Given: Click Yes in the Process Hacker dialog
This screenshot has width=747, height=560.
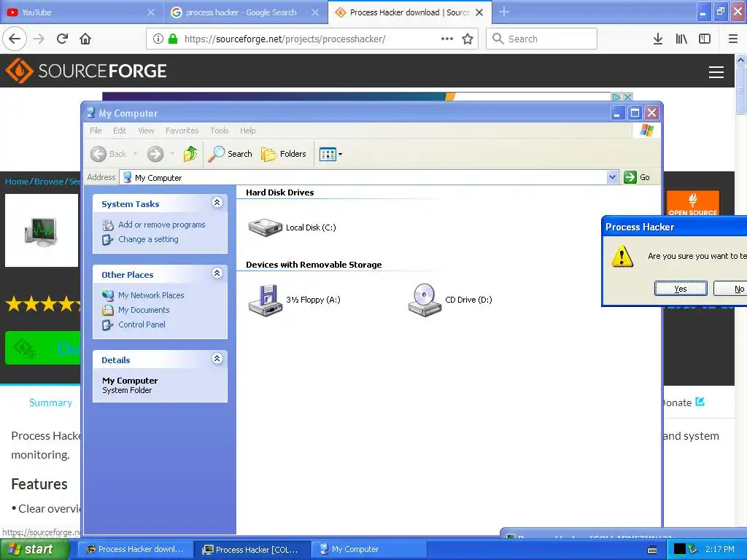Looking at the screenshot, I should [x=681, y=289].
